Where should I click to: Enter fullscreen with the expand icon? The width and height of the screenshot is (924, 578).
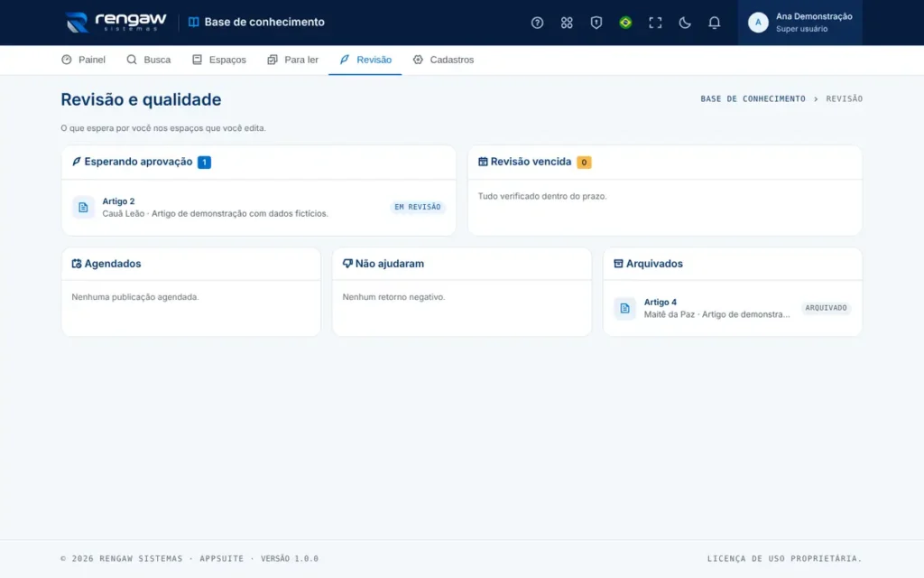(x=655, y=23)
